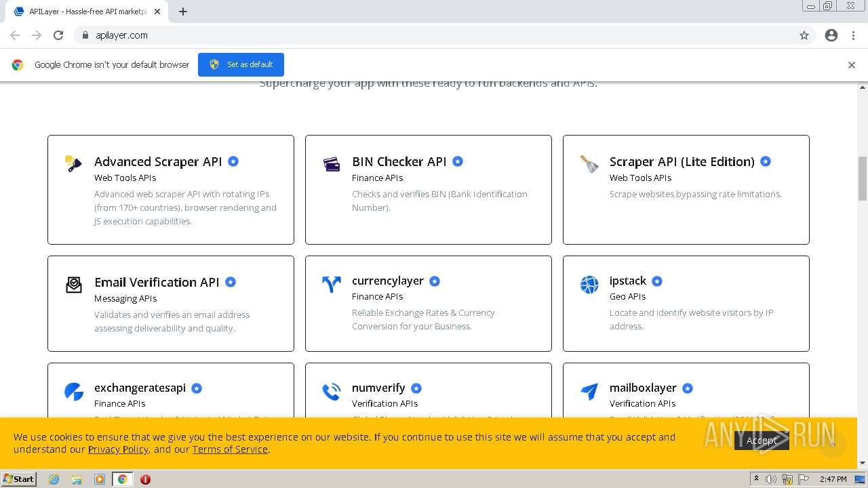Show hidden system tray icons
Screen dimensions: 868x488
[x=756, y=479]
